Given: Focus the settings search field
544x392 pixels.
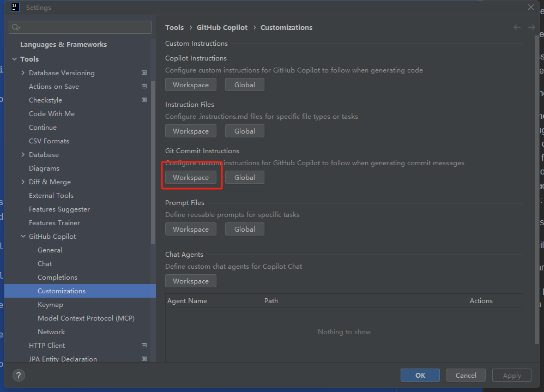Looking at the screenshot, I should coord(80,27).
